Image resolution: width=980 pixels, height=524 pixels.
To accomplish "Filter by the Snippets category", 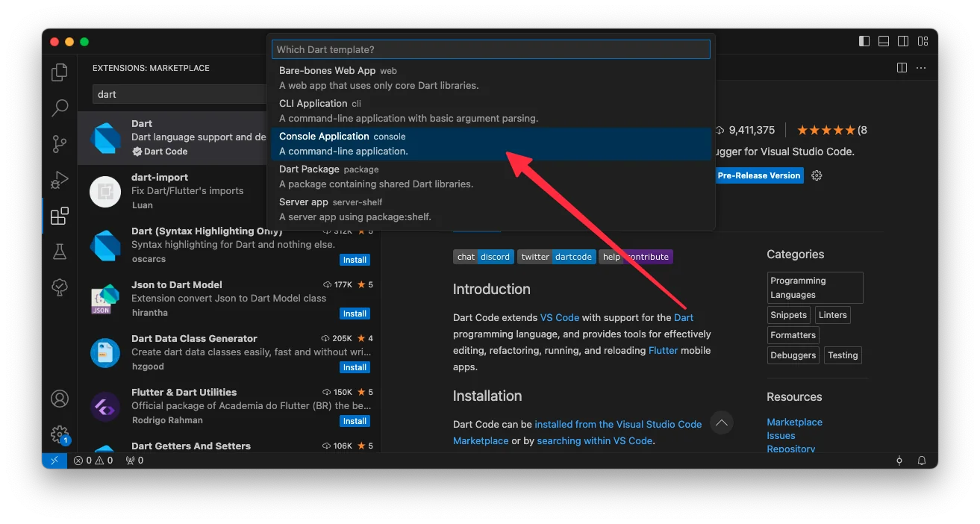I will [789, 315].
